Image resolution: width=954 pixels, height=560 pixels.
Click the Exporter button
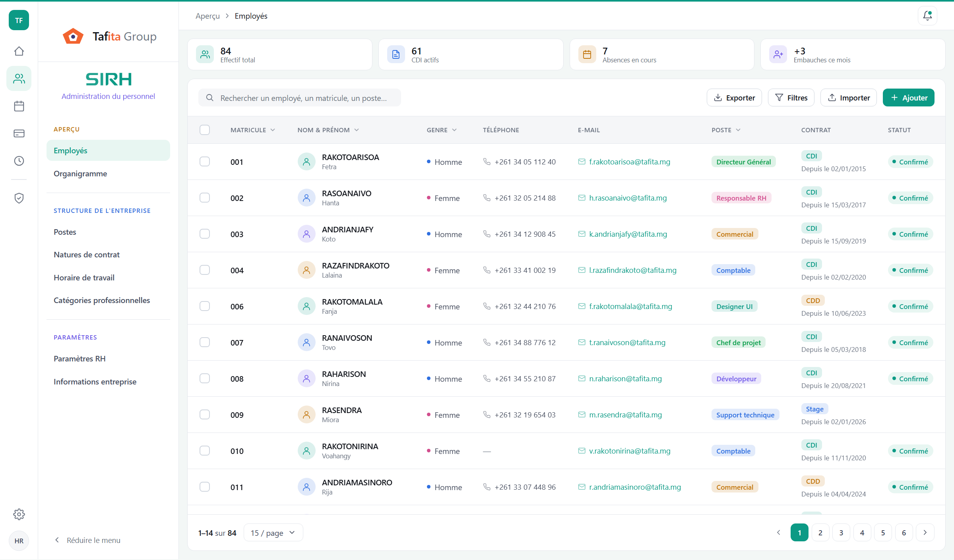coord(734,98)
